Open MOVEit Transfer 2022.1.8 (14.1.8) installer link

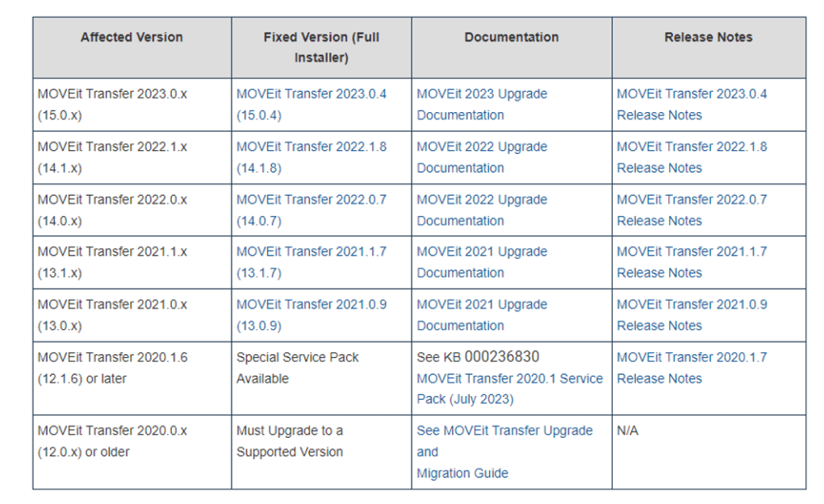[x=311, y=157]
